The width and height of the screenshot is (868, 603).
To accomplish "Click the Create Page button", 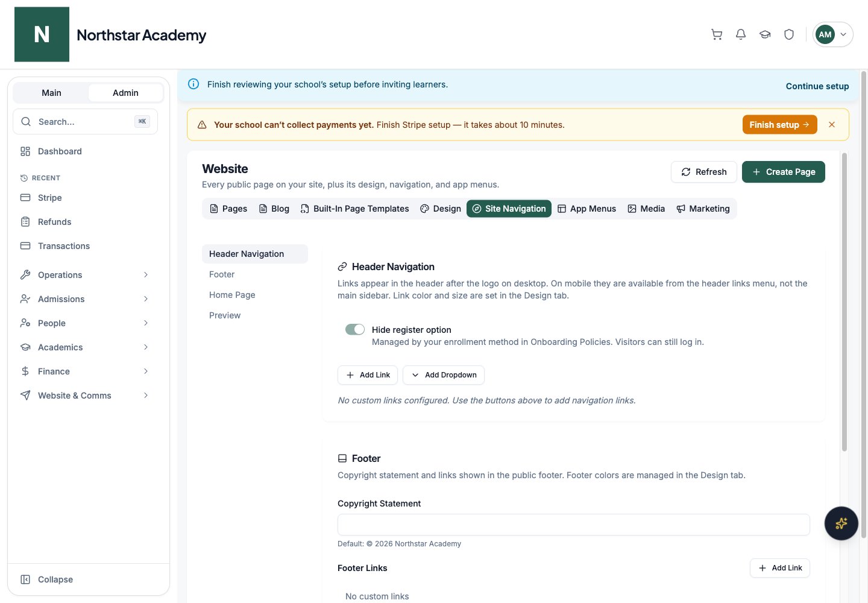I will coord(784,172).
